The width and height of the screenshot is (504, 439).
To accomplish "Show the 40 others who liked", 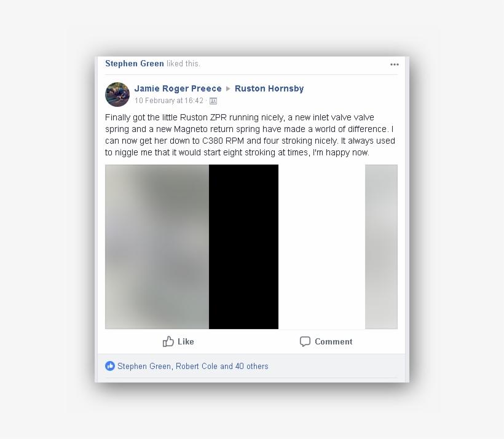I will [251, 367].
